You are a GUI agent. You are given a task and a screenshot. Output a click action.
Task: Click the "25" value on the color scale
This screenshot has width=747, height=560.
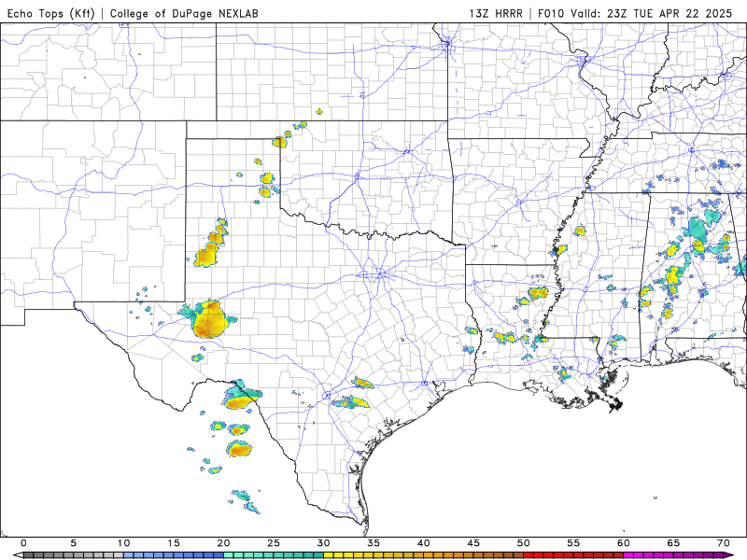click(x=274, y=543)
